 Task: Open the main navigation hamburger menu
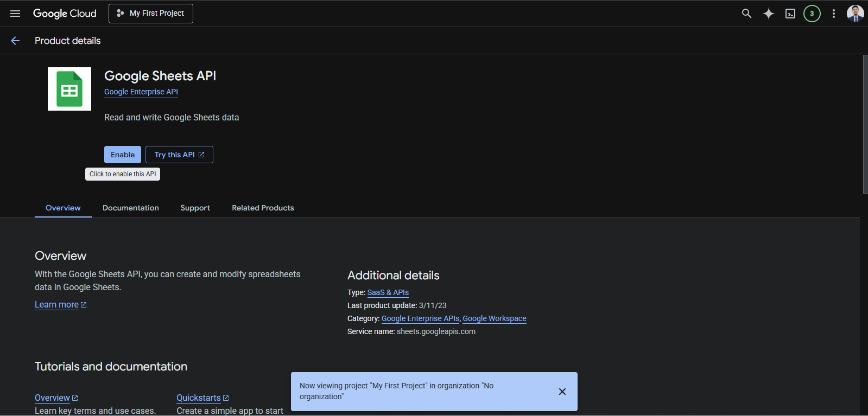pos(15,14)
